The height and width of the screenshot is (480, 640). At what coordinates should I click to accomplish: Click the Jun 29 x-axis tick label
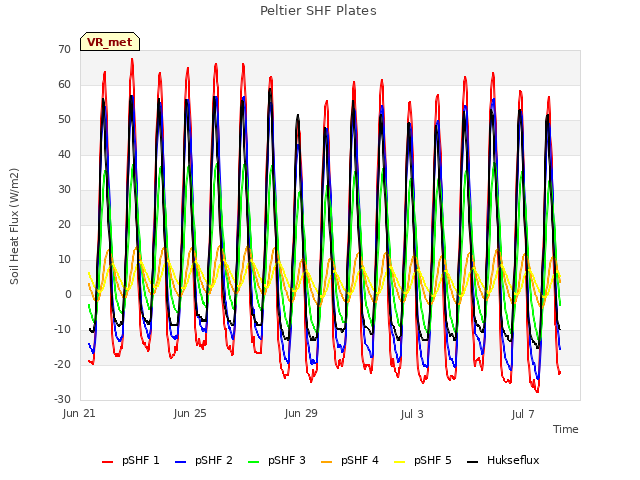[x=301, y=413]
